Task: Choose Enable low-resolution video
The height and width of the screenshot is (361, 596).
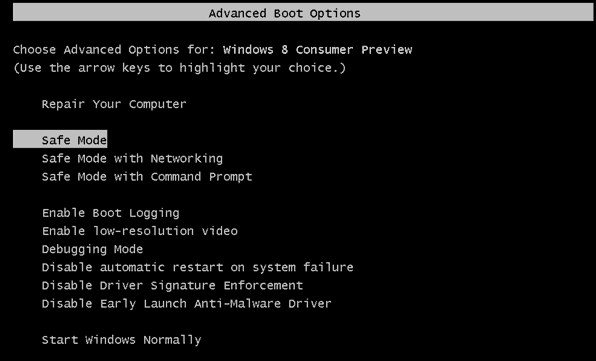Action: tap(139, 231)
